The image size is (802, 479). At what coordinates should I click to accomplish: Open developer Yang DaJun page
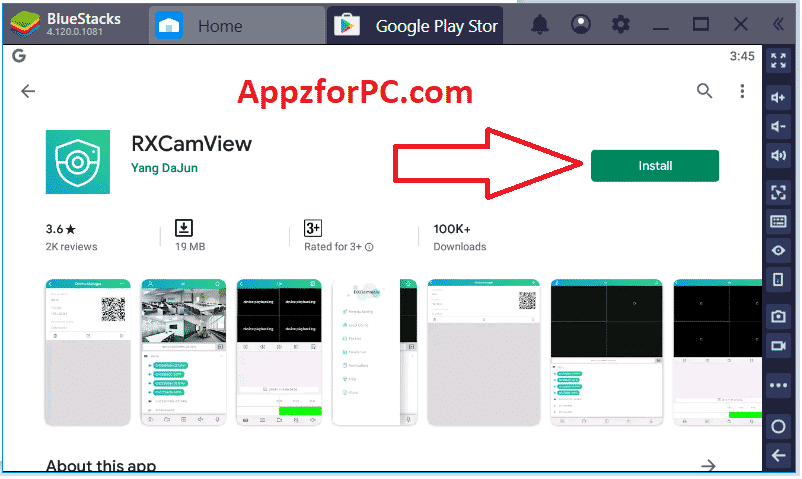point(164,168)
